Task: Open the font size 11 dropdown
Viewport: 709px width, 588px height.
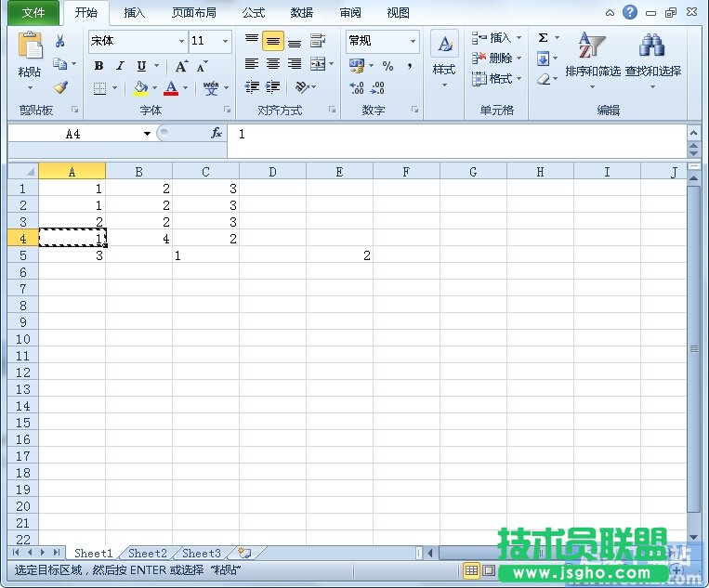Action: pyautogui.click(x=225, y=42)
